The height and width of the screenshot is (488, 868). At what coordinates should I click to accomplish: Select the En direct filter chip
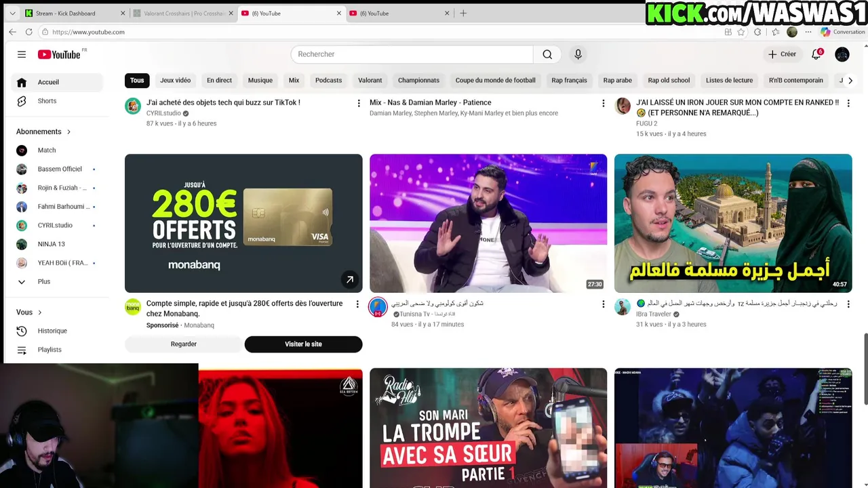tap(219, 81)
